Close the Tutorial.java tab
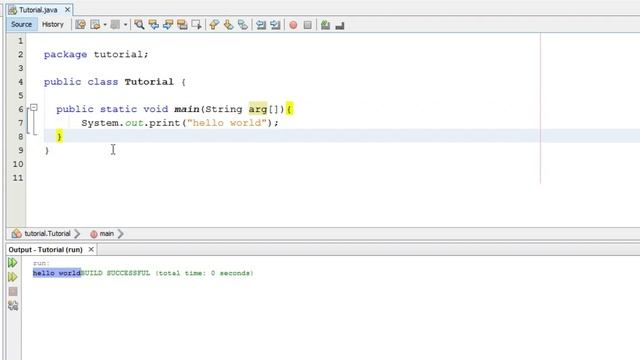640x360 pixels. (x=67, y=9)
